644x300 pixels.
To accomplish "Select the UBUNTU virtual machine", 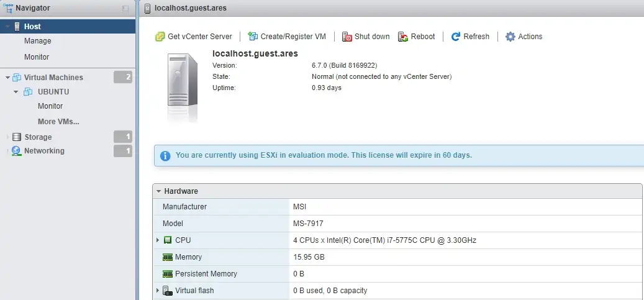I will coord(53,92).
